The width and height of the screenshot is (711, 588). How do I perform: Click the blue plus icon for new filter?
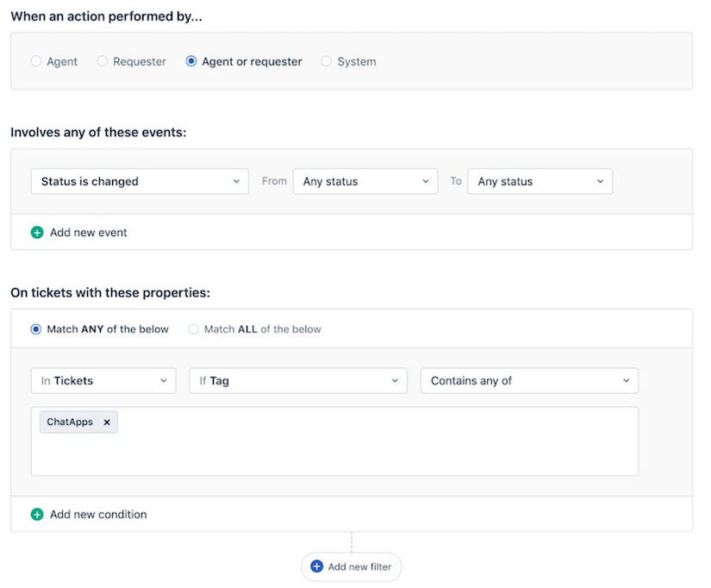pyautogui.click(x=316, y=566)
